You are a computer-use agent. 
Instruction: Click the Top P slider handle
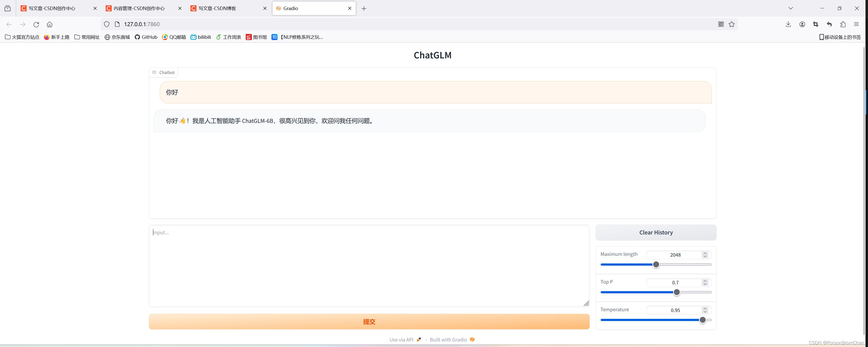677,292
